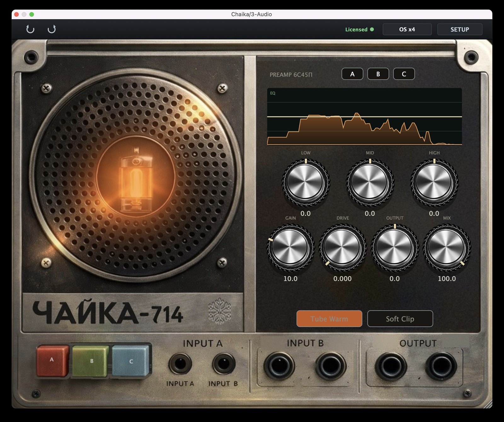Select preamp preset A at top
This screenshot has width=504, height=422.
(x=352, y=74)
